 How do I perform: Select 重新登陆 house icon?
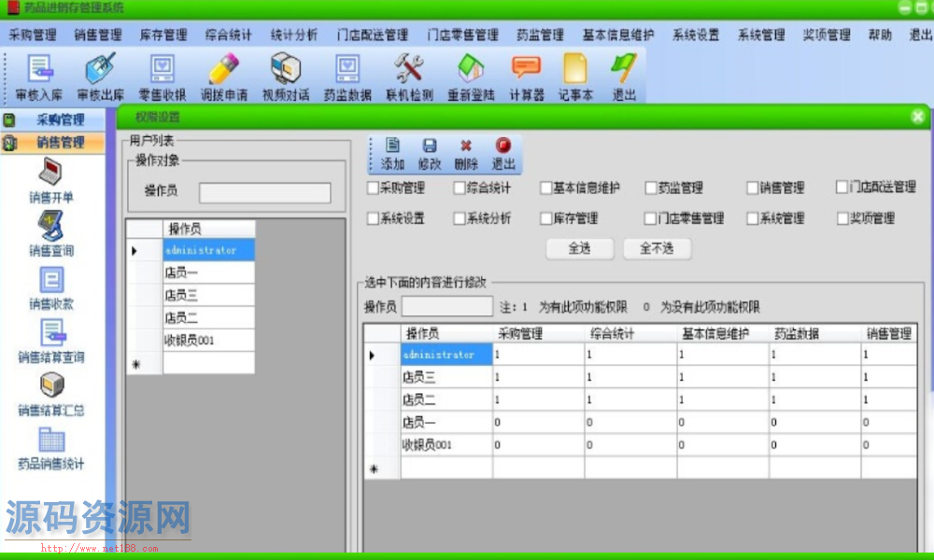coord(471,77)
